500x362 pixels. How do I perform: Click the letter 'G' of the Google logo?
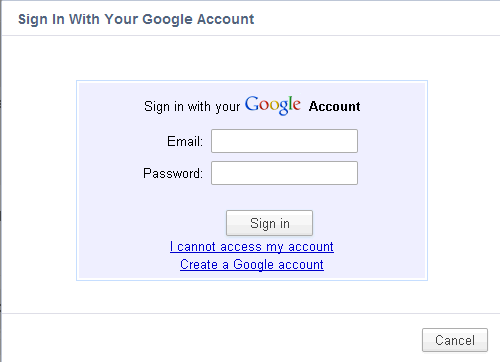252,104
